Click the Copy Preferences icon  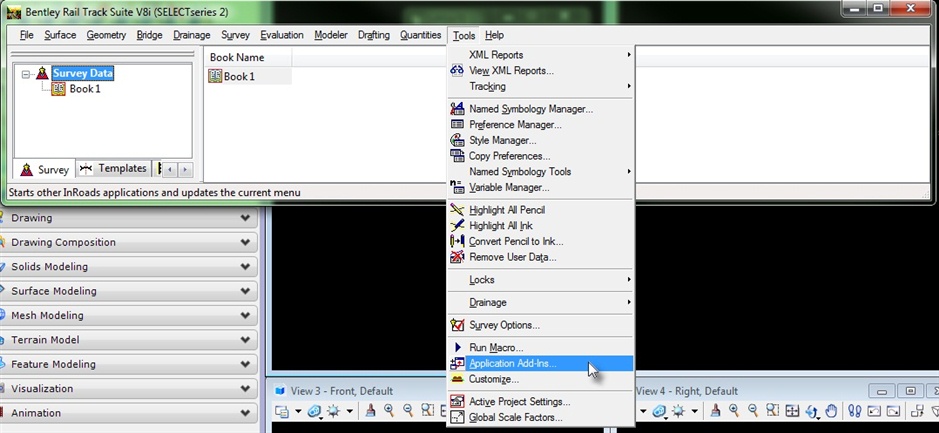457,156
